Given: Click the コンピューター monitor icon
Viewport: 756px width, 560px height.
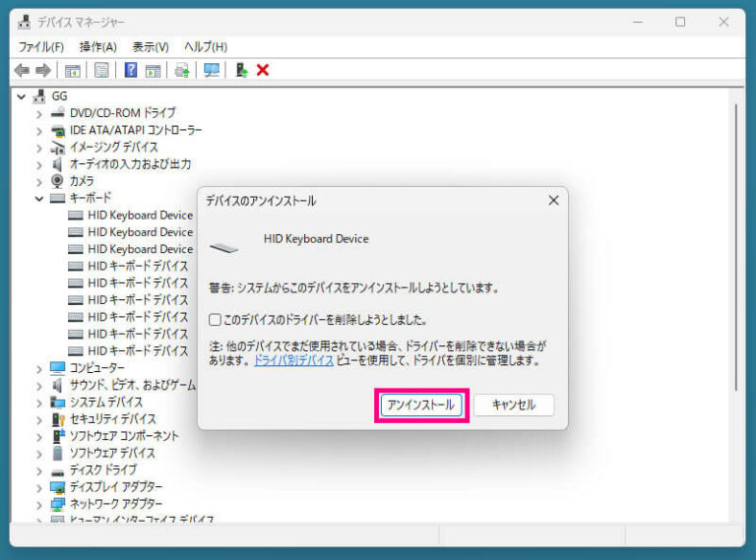Looking at the screenshot, I should pyautogui.click(x=57, y=368).
